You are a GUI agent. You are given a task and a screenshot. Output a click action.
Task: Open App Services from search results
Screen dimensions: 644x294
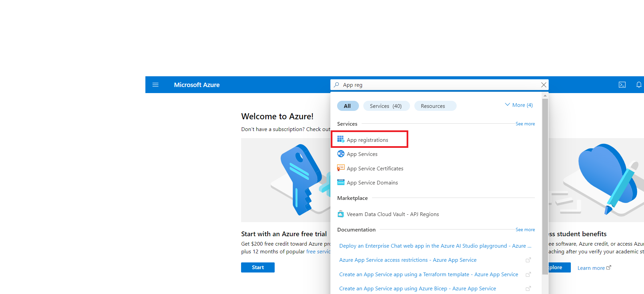click(362, 154)
